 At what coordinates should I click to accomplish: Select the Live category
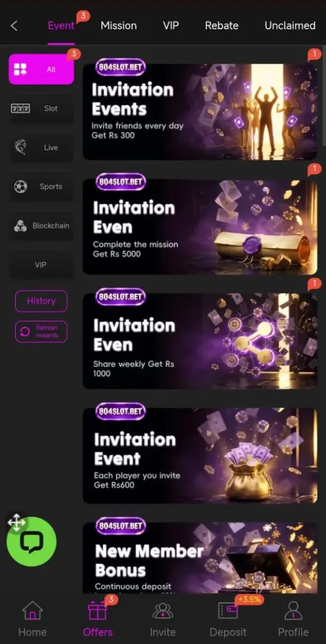(x=41, y=147)
